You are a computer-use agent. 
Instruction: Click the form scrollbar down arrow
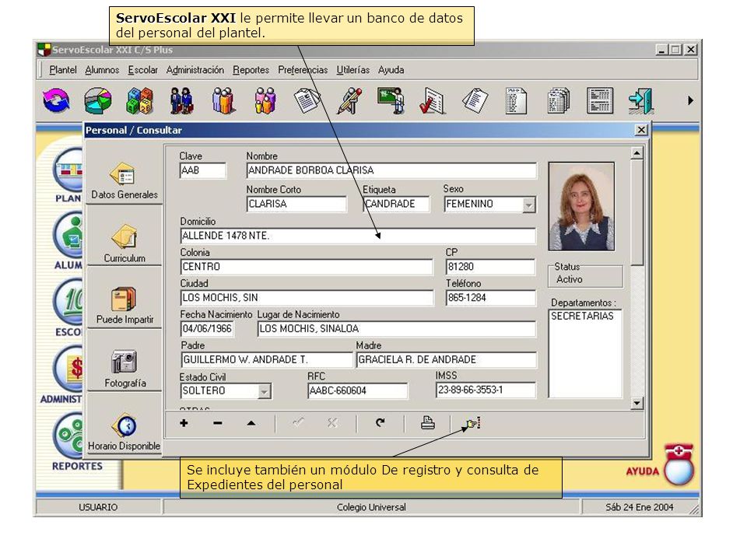[637, 404]
